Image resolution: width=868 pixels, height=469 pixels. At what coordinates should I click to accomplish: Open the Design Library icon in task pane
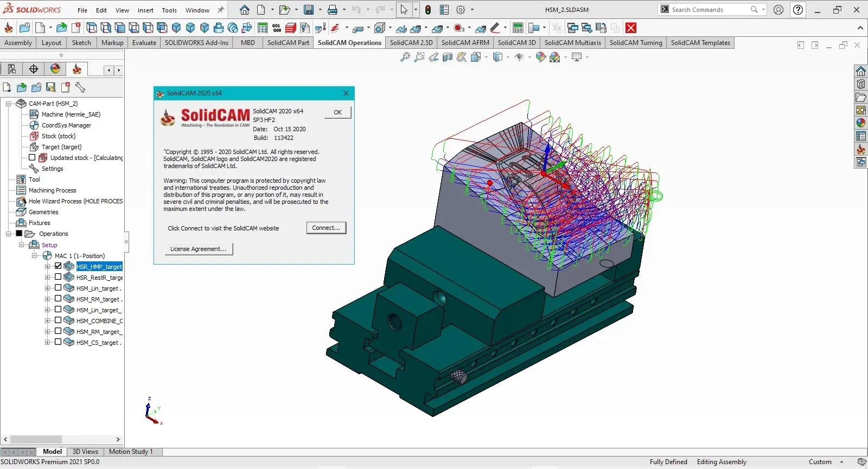coord(861,84)
